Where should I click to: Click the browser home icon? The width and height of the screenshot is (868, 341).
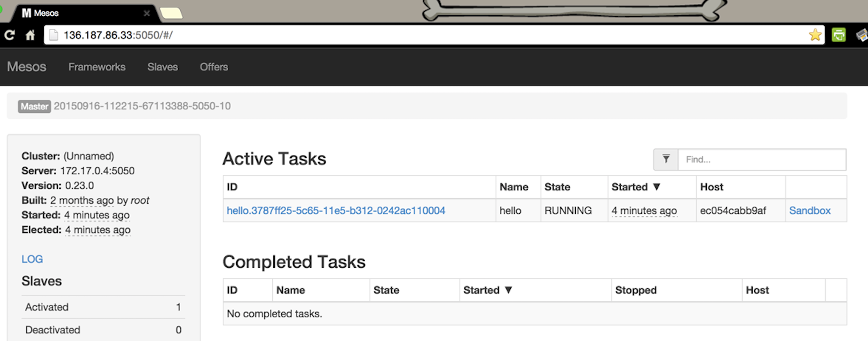click(x=30, y=35)
